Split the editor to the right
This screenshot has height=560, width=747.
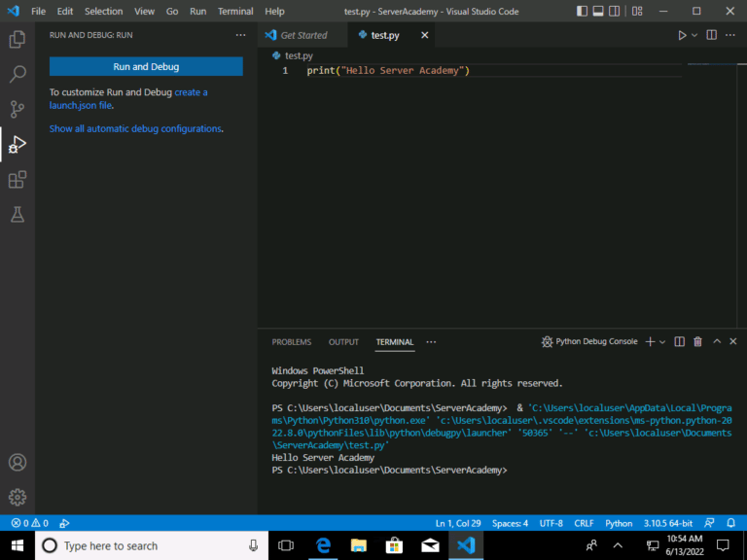tap(712, 35)
